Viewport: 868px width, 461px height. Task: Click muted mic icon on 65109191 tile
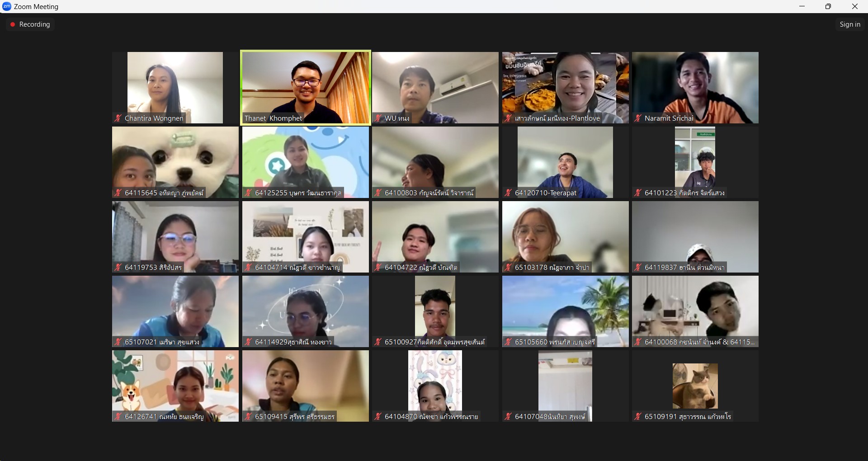tap(638, 417)
